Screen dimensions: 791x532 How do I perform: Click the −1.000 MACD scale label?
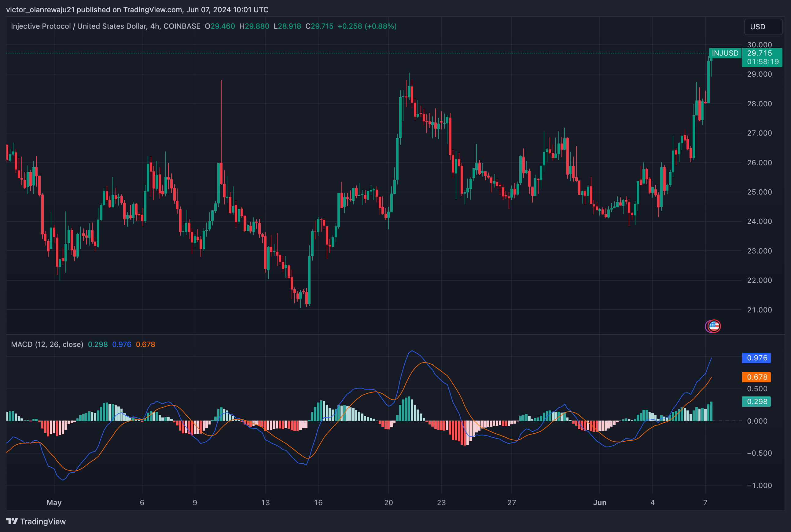click(759, 486)
